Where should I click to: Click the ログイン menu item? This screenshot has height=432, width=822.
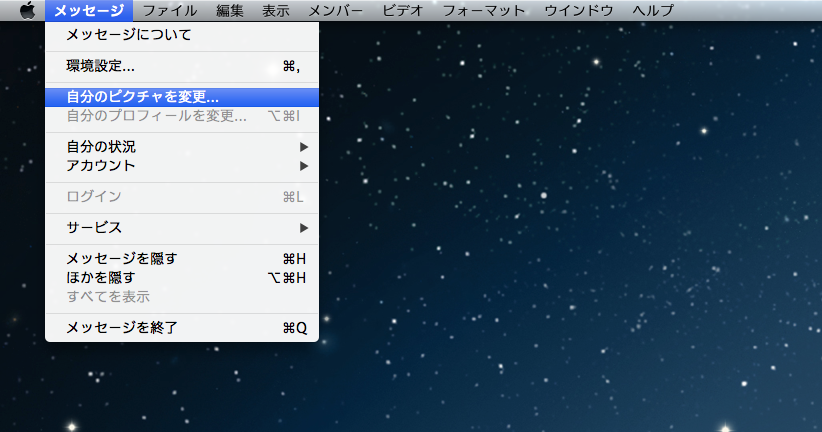coord(182,197)
